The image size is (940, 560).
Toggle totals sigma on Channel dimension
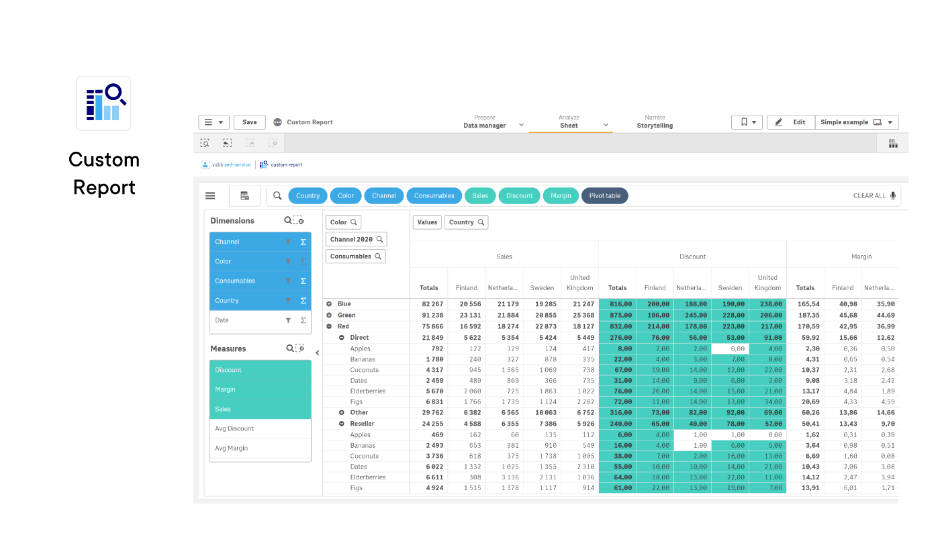[303, 242]
